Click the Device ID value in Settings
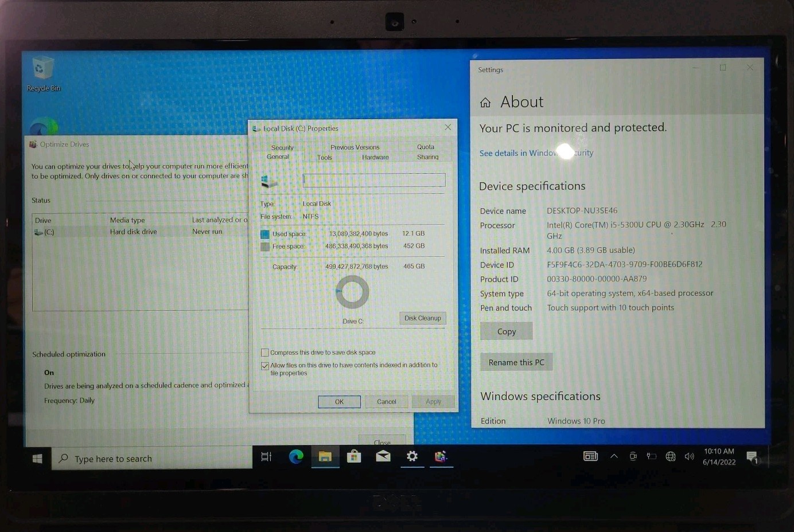The image size is (794, 532). pyautogui.click(x=625, y=264)
